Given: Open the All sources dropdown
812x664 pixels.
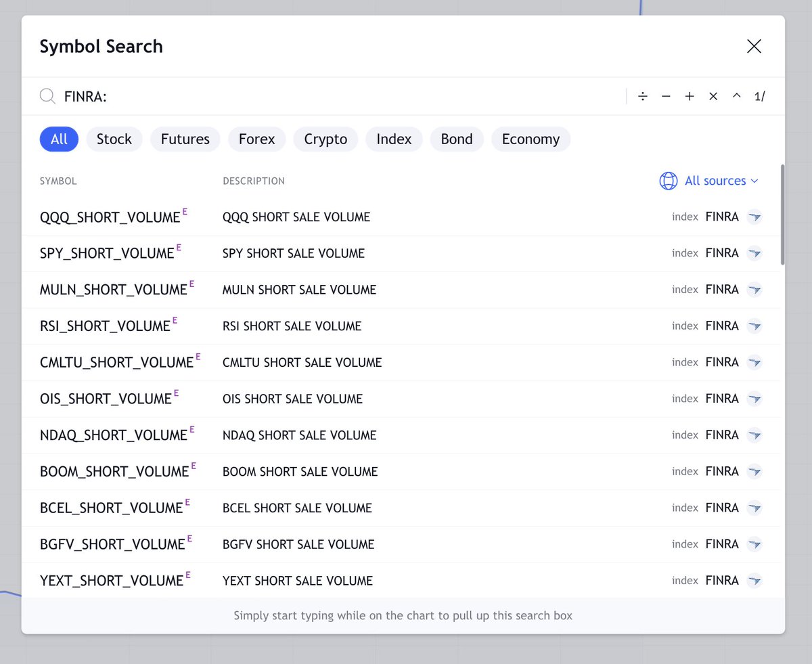Looking at the screenshot, I should (709, 181).
